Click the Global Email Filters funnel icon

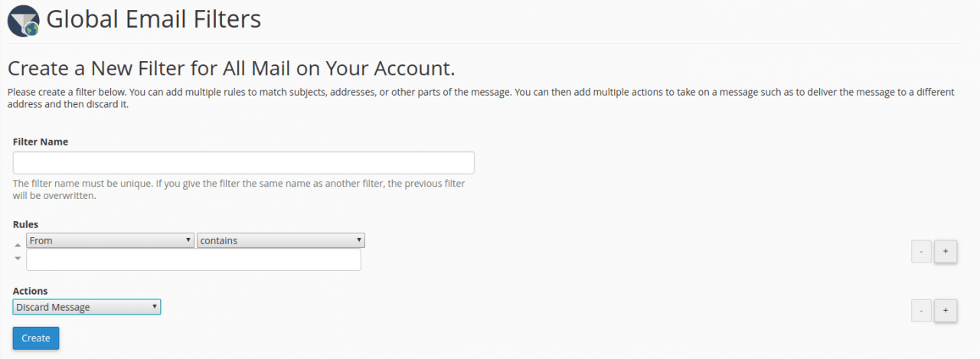click(x=23, y=21)
